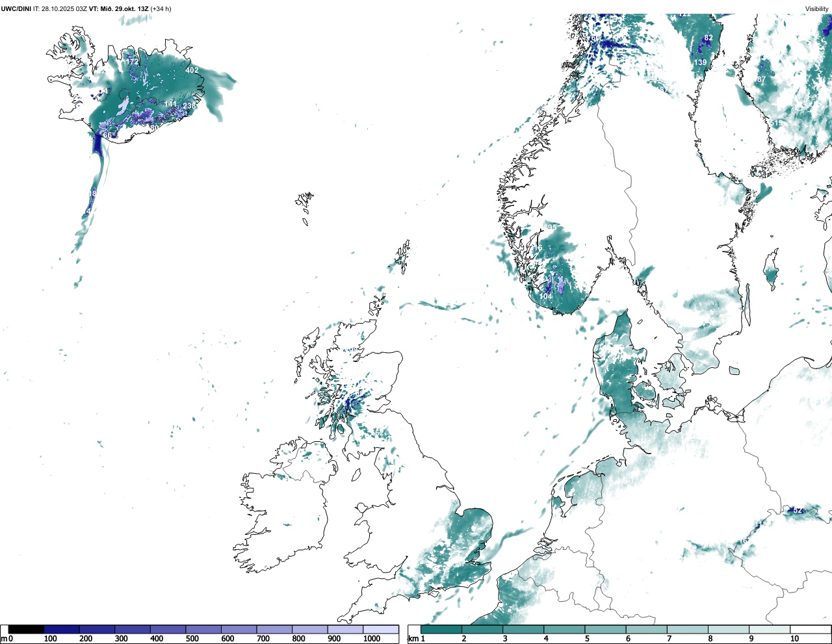Click the 3–4 km teal legend segment

tap(523, 629)
